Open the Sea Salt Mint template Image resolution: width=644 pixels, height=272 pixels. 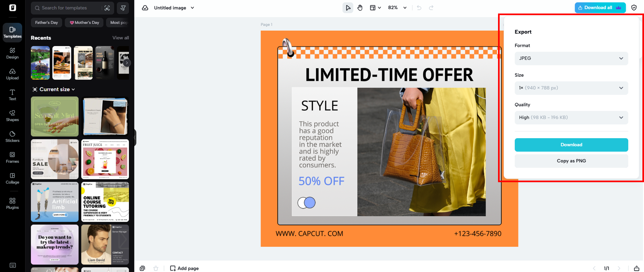click(55, 117)
